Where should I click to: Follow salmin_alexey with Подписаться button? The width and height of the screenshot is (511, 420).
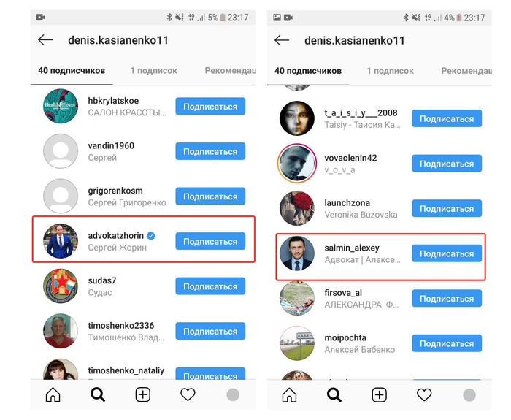[x=447, y=254]
